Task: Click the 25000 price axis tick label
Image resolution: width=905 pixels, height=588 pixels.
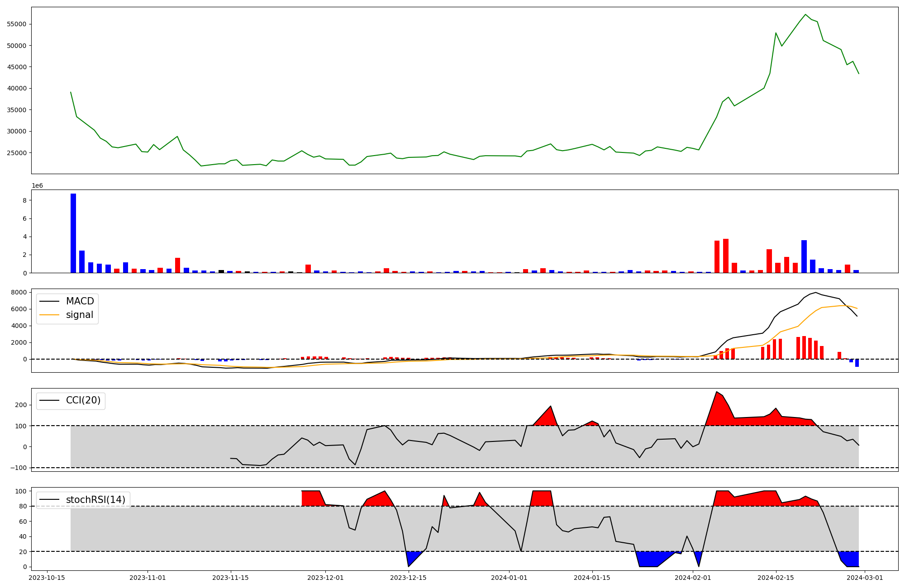Action: click(16, 153)
